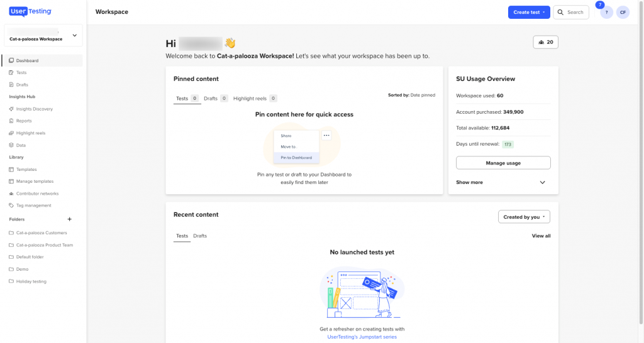
Task: Open UserTesting's Jumpstart series link
Action: pyautogui.click(x=362, y=337)
